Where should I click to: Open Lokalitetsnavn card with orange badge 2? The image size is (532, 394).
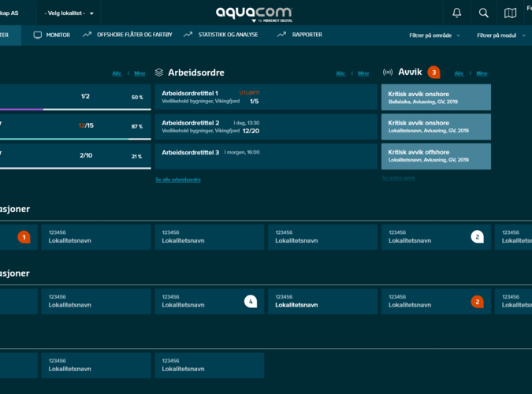click(436, 301)
